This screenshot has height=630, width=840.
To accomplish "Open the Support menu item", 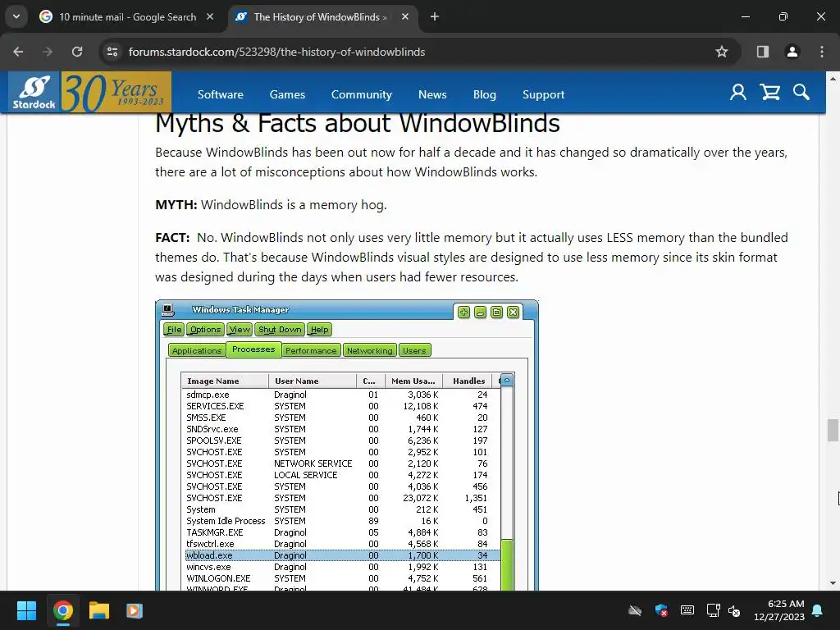I will click(543, 94).
